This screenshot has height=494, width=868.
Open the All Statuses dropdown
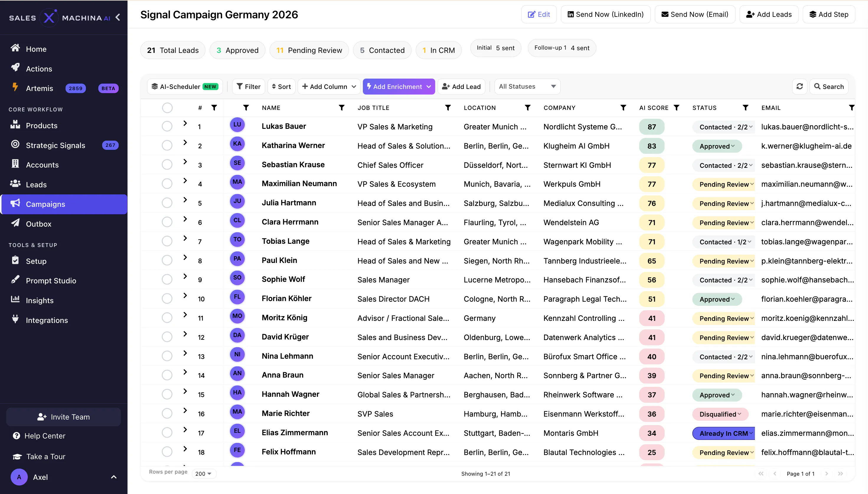pos(527,87)
